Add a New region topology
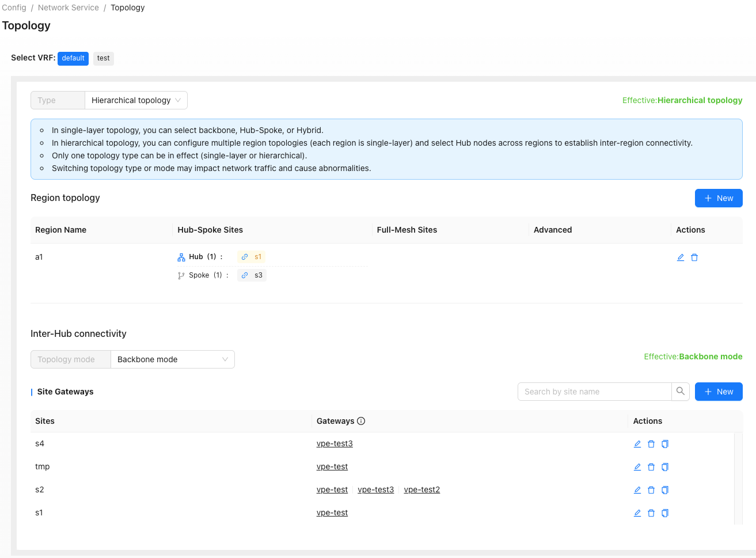This screenshot has width=756, height=558. [719, 198]
